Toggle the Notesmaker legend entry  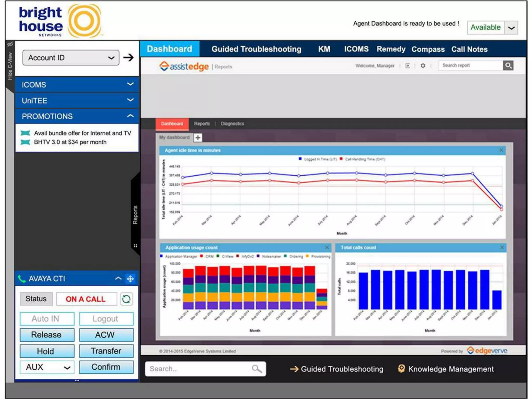coord(269,256)
